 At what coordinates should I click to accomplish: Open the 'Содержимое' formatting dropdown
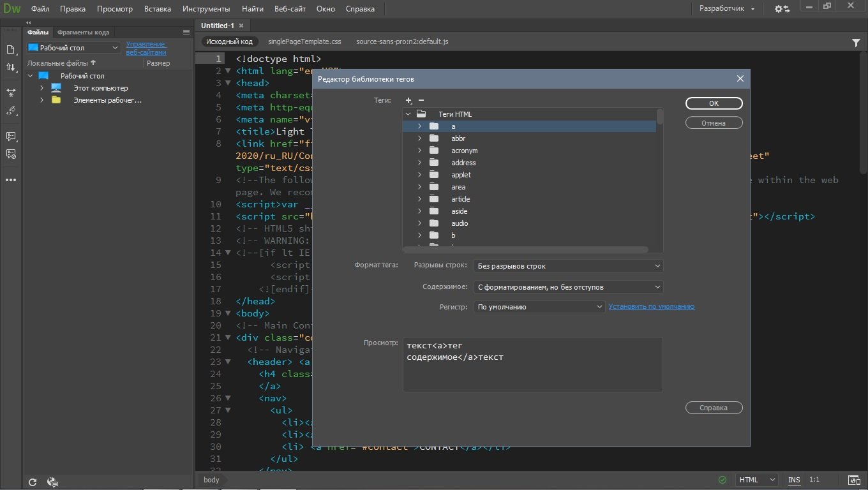[568, 287]
